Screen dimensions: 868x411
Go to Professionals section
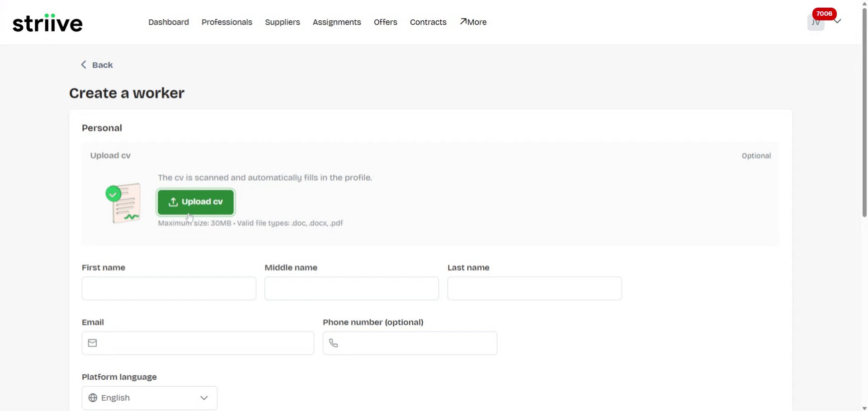pyautogui.click(x=227, y=22)
